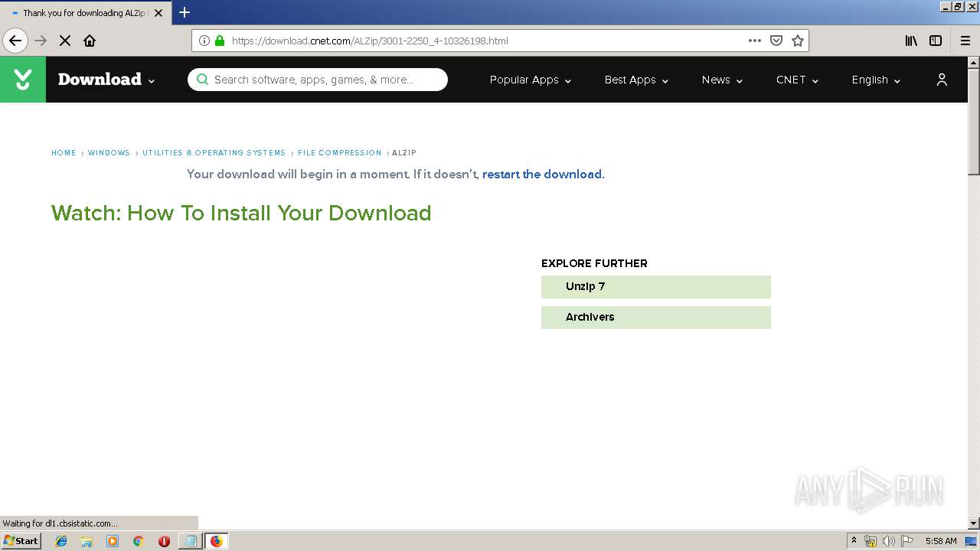Bookmark this page with the star icon
This screenshot has width=980, height=551.
point(798,41)
